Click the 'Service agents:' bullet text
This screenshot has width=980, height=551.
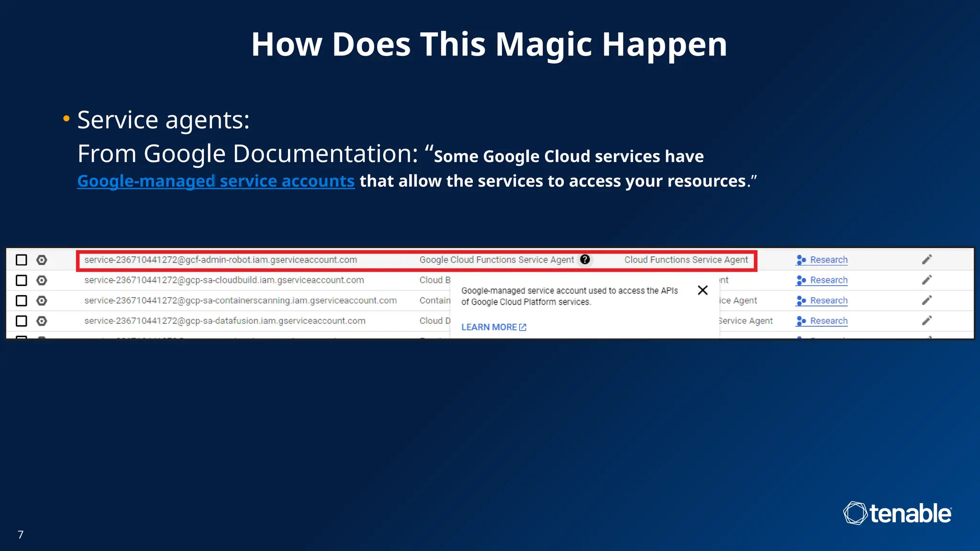(163, 120)
